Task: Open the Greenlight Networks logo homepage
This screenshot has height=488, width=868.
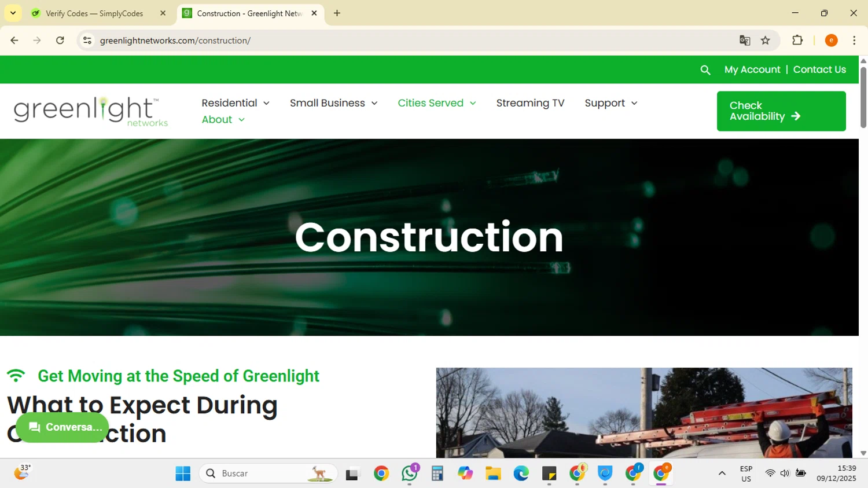Action: point(91,111)
